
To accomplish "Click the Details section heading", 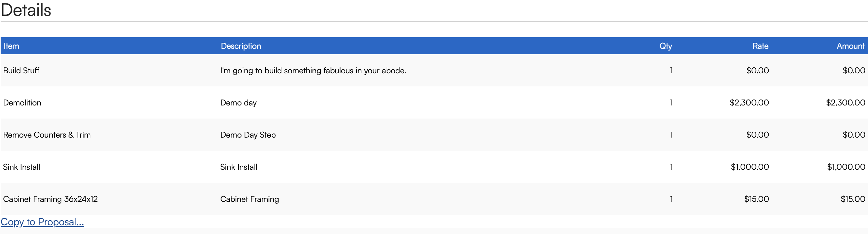I will tap(26, 10).
